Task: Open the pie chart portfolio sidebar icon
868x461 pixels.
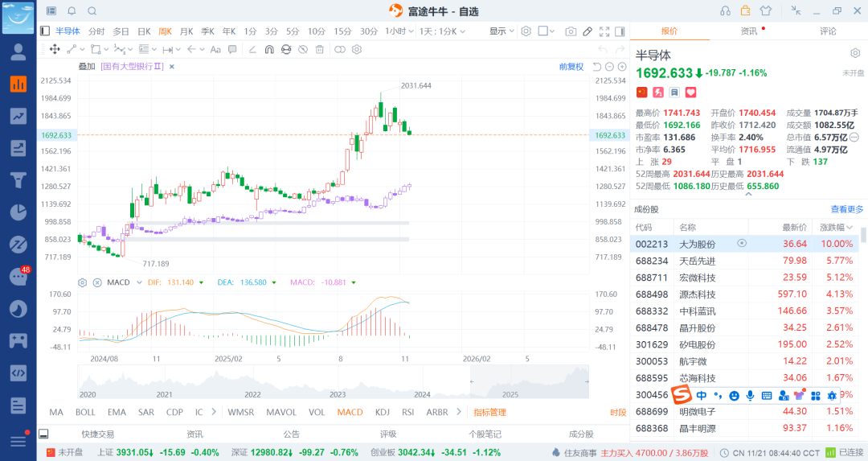Action: (18, 212)
